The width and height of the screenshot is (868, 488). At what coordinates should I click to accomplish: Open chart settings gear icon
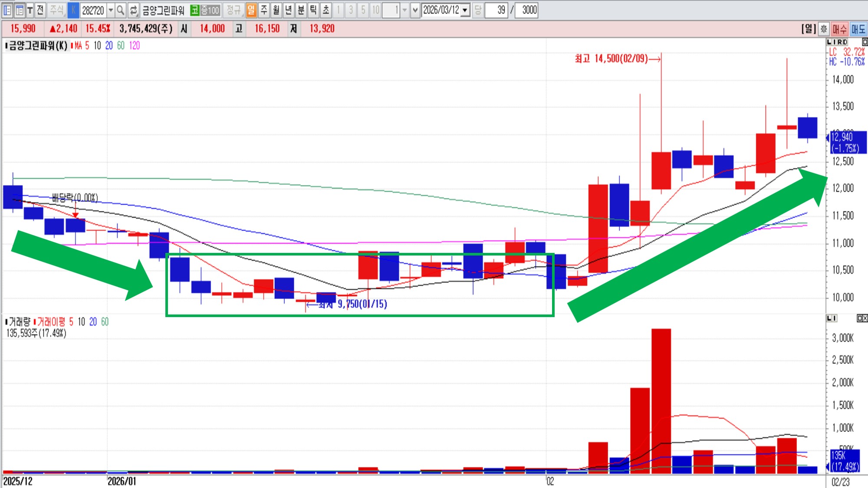[823, 29]
